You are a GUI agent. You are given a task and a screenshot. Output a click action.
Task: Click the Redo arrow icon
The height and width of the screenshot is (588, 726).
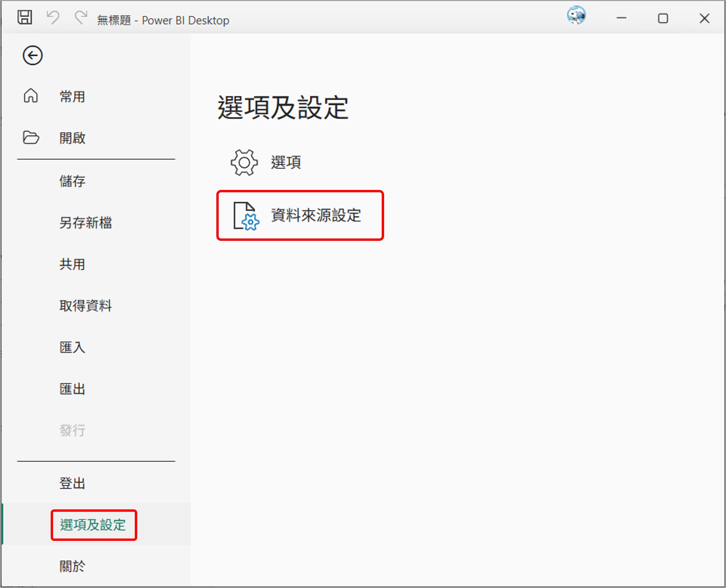point(81,17)
